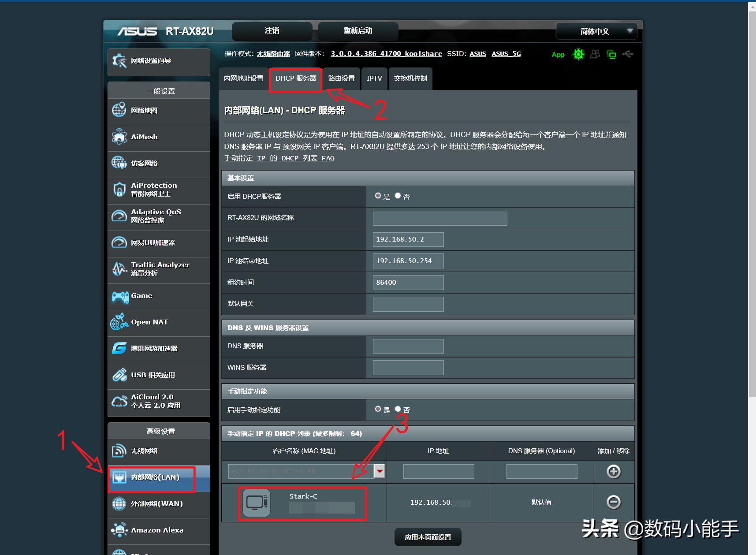756x555 pixels.
Task: Remove the Stark-C entry with minus icon
Action: click(x=613, y=502)
